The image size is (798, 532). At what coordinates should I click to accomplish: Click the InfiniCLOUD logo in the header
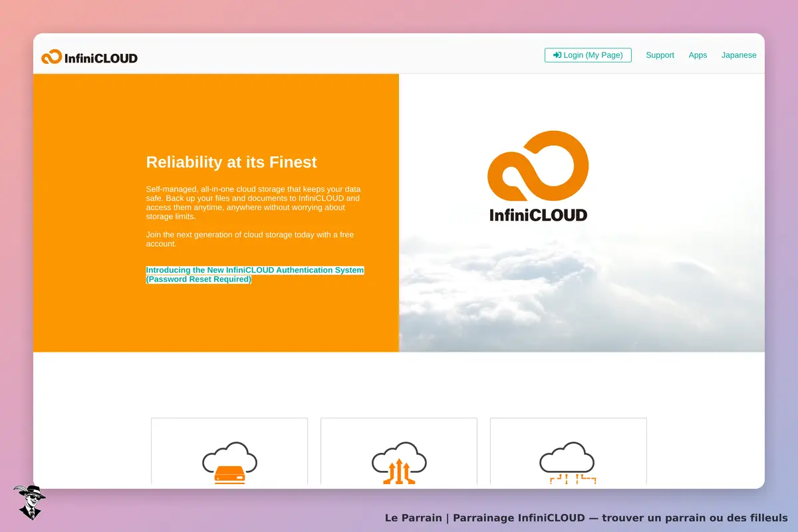89,57
